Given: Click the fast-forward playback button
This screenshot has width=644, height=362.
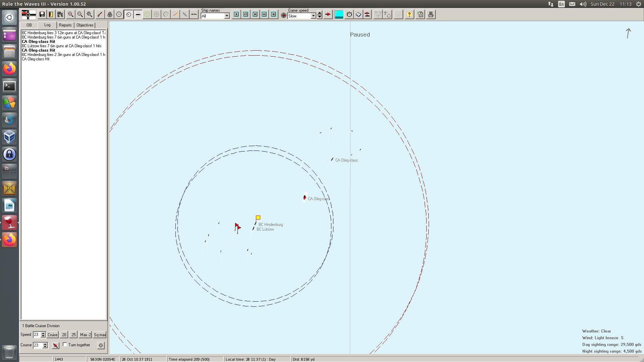Looking at the screenshot, I should (x=264, y=14).
